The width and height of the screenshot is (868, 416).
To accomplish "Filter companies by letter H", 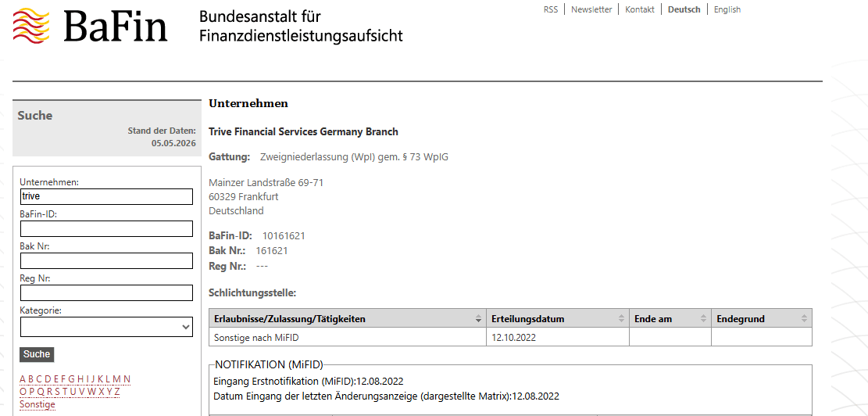I will click(x=80, y=379).
